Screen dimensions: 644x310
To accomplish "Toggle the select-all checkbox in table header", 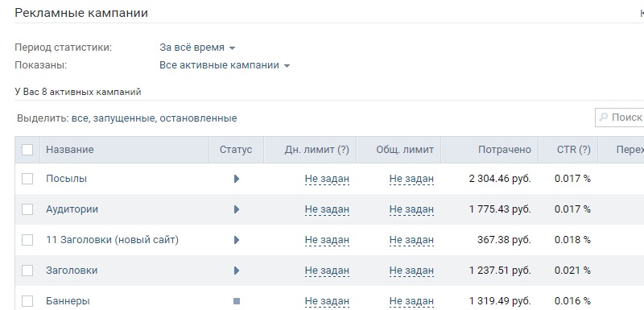I will (27, 150).
